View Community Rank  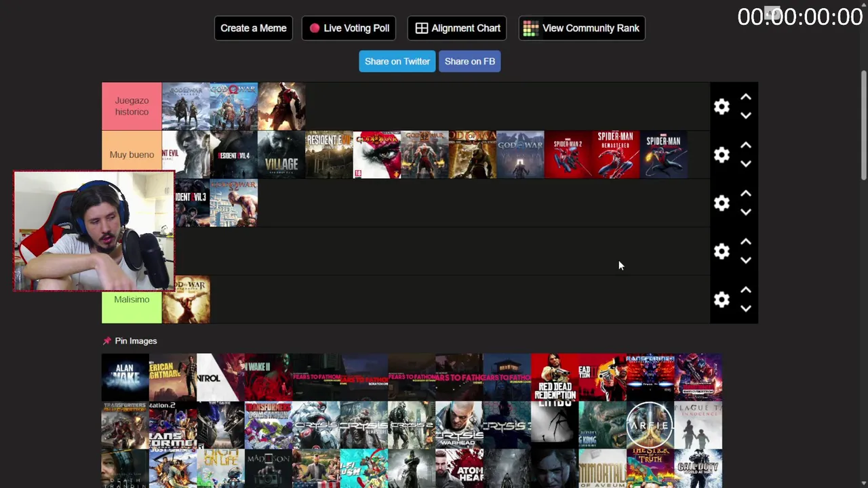(x=582, y=28)
